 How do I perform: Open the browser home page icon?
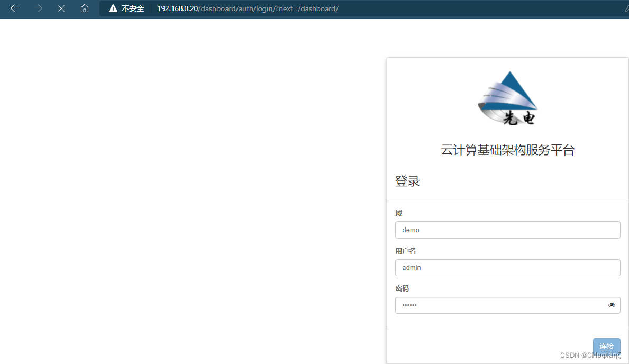(84, 8)
